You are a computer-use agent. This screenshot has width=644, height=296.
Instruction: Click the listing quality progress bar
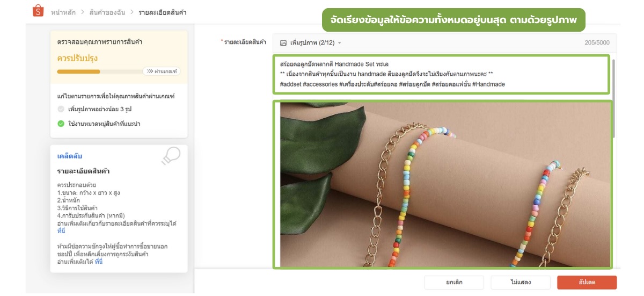click(100, 71)
